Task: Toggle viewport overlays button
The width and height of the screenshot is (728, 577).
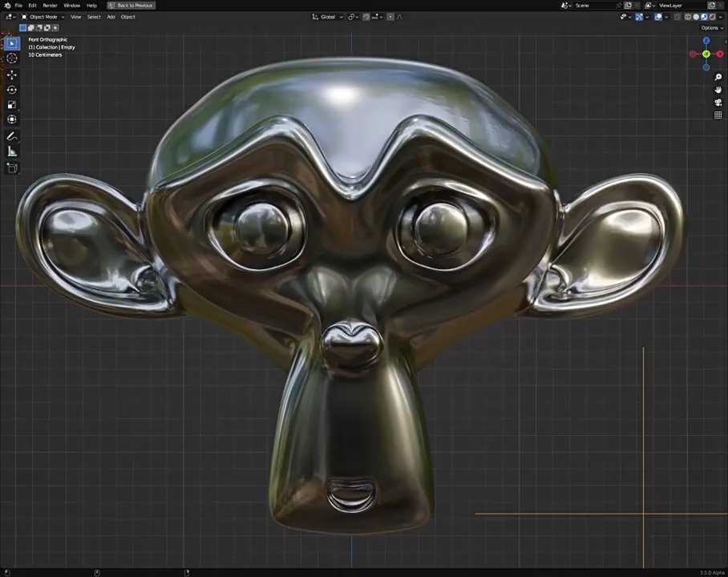Action: pos(658,17)
